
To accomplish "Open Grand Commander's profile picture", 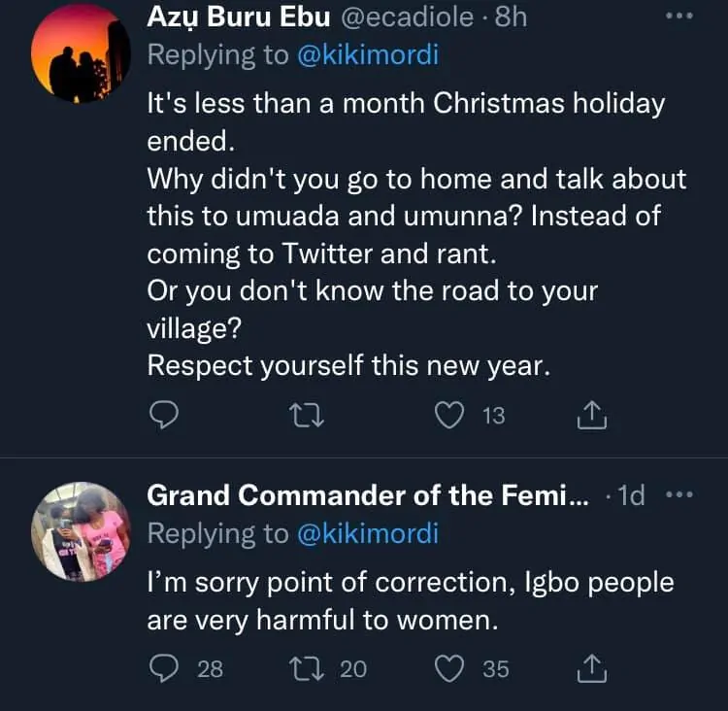I will pyautogui.click(x=81, y=531).
